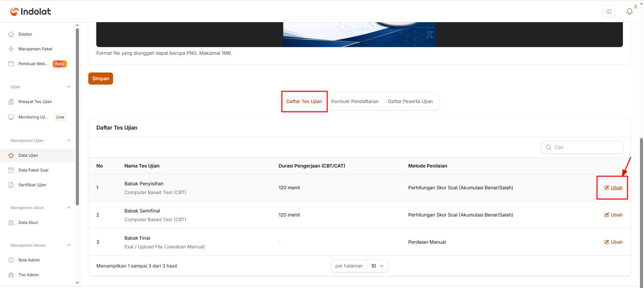Click the Tim Admin group icon
Viewport: 644px width, 288px height.
(11, 275)
